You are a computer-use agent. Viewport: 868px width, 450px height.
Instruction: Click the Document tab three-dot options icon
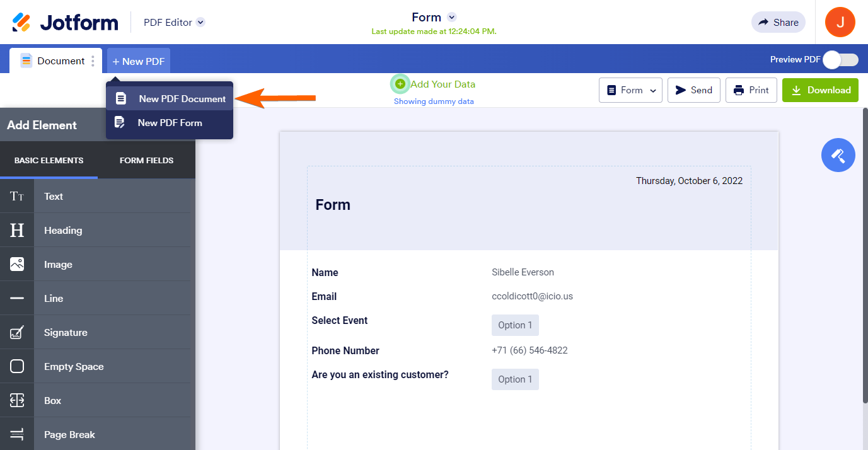tap(93, 61)
